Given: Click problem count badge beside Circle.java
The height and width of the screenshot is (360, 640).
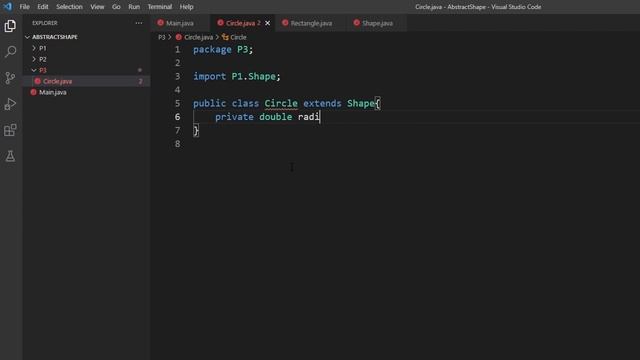Looking at the screenshot, I should [x=140, y=81].
